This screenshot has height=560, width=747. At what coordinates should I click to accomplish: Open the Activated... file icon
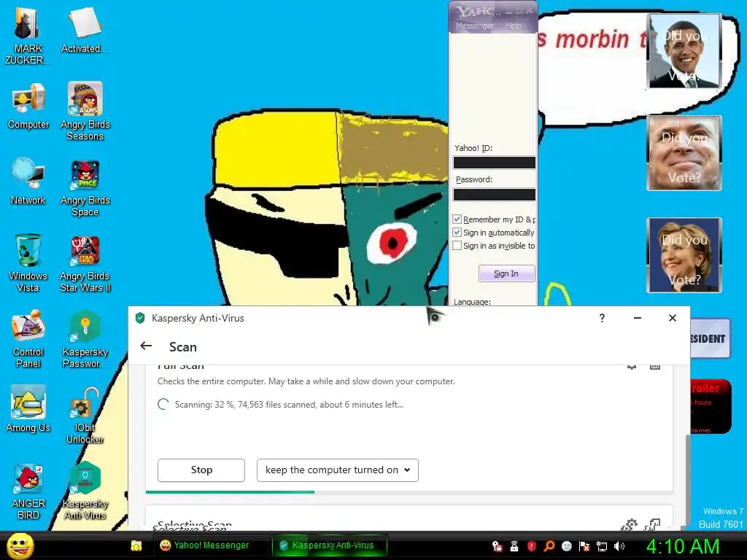85,29
